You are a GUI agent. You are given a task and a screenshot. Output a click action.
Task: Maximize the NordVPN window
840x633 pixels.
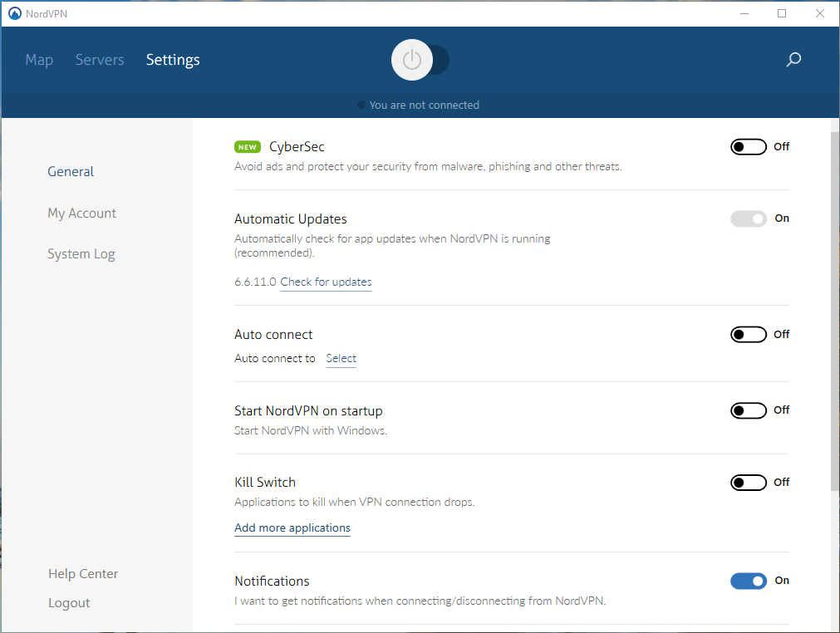782,13
